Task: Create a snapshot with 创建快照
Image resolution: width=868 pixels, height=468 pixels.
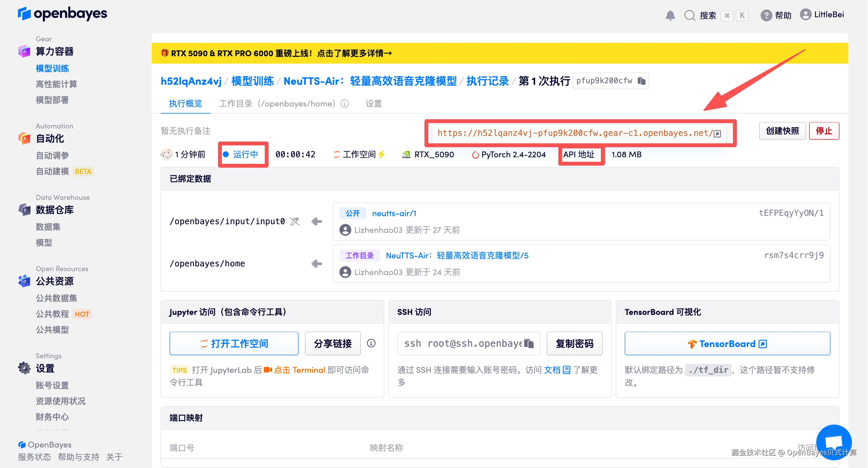Action: pos(782,131)
